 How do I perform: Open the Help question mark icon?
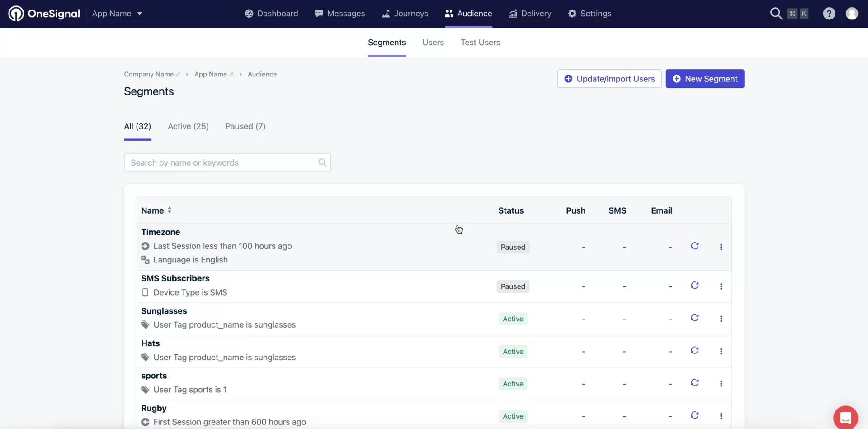[x=829, y=13]
